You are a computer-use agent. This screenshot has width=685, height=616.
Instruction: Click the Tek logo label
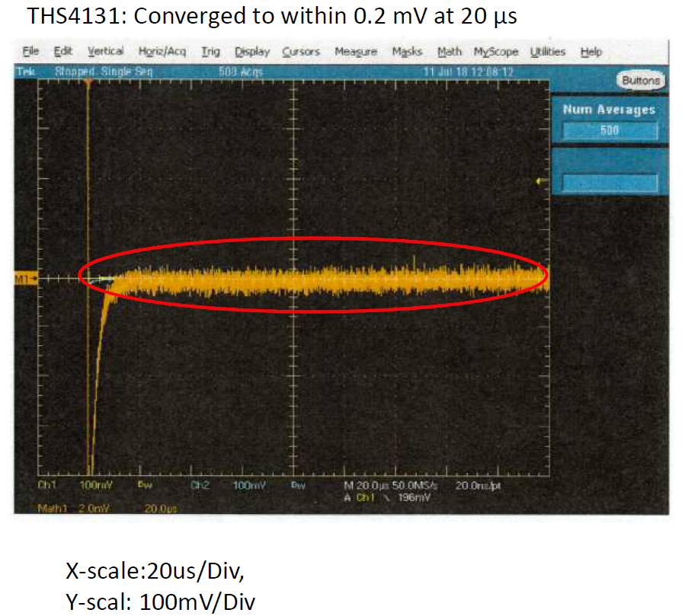(25, 71)
